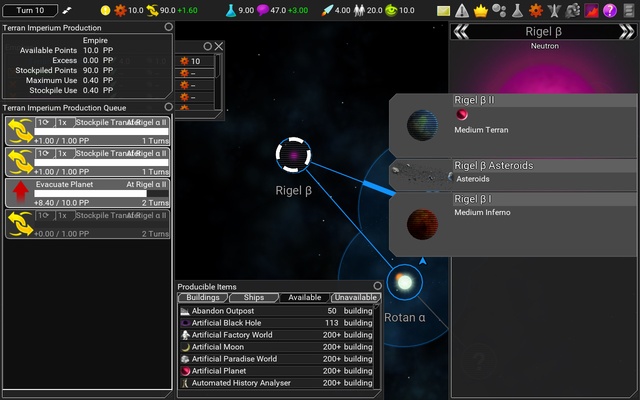Click the gear 10 row in small panel
Viewport: 640px width, 400px height.
click(x=195, y=61)
